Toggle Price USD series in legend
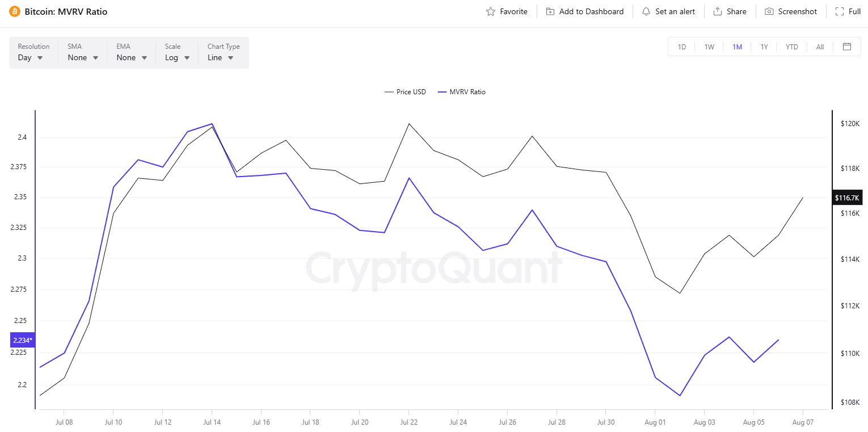The width and height of the screenshot is (868, 432). 405,92
